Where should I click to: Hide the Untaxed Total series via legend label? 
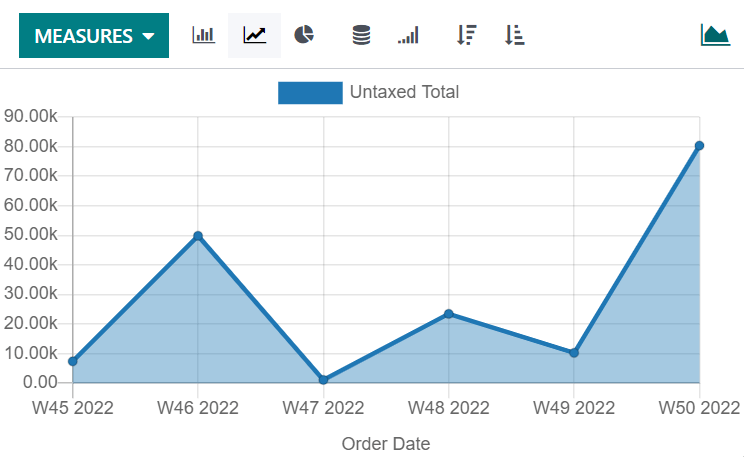tap(404, 93)
